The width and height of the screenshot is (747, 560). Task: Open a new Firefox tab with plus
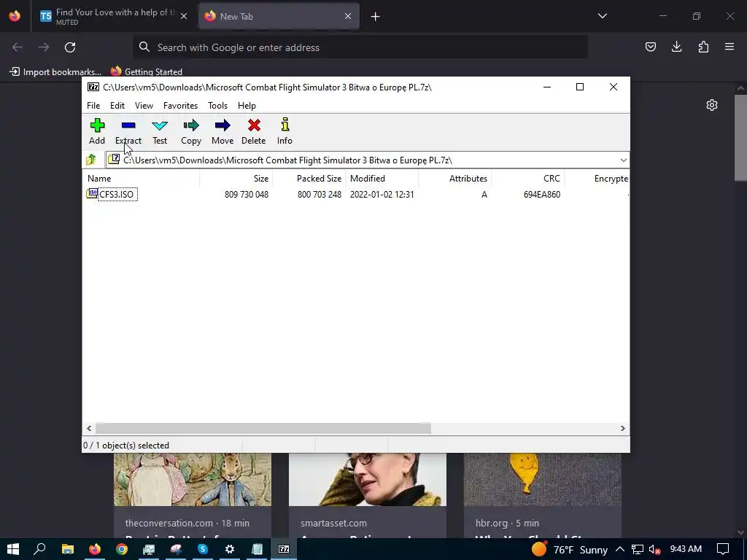(376, 17)
